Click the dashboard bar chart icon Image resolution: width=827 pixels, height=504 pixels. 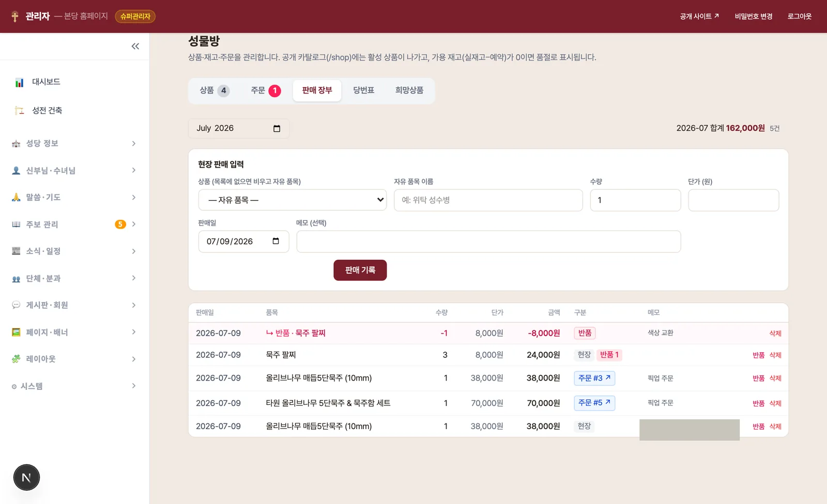(x=19, y=82)
